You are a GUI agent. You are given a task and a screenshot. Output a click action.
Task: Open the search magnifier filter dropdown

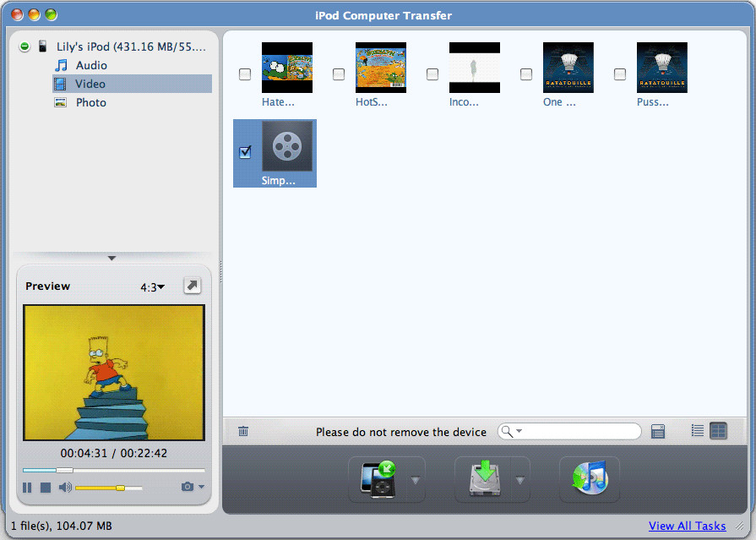click(511, 431)
